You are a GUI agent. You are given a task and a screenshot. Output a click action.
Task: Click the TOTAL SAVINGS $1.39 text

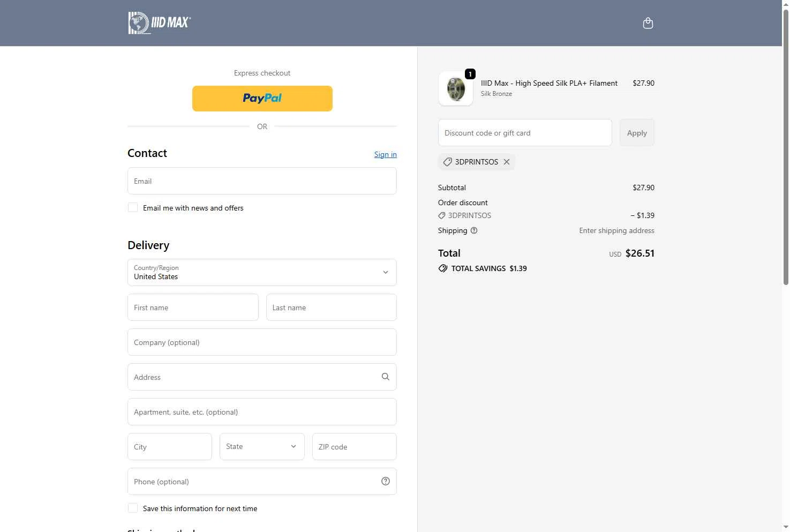(x=489, y=268)
